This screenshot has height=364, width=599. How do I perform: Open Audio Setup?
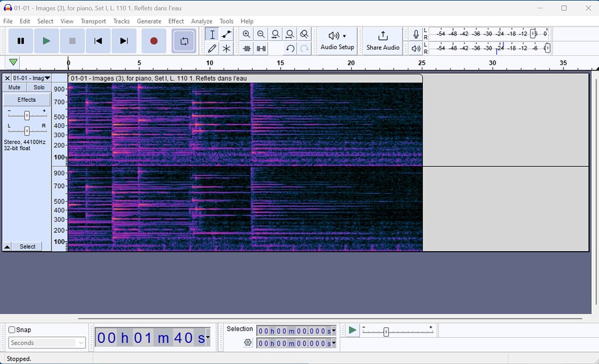pos(337,41)
